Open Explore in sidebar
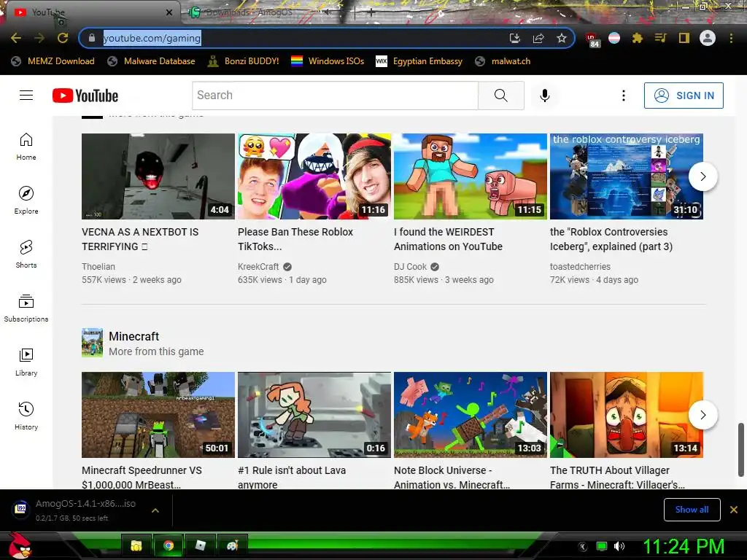Screen dimensions: 747x560 tap(26, 201)
